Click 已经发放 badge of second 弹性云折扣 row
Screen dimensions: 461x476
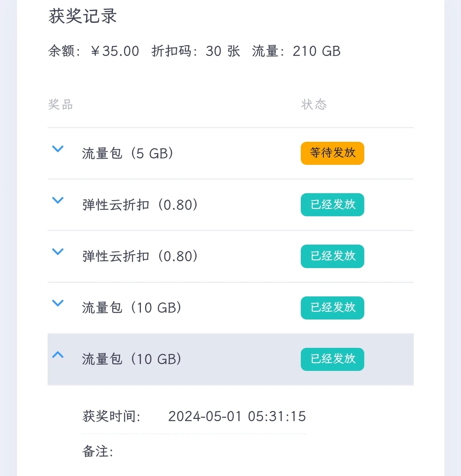click(332, 256)
